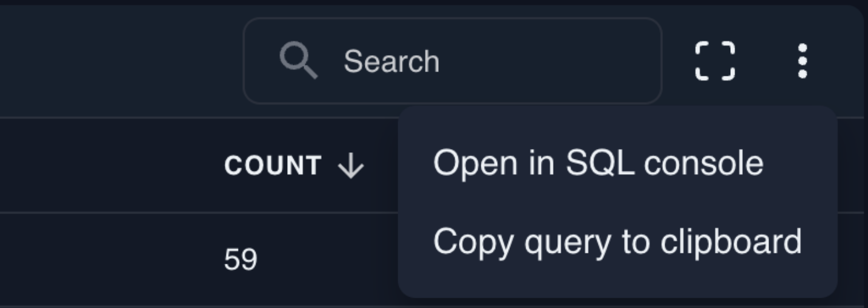Click the magnifying glass search icon

click(x=297, y=61)
